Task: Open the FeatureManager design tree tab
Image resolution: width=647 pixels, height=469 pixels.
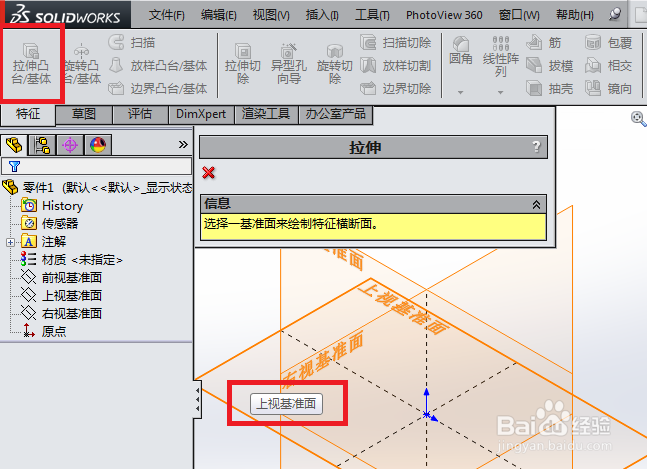Action: [14, 145]
